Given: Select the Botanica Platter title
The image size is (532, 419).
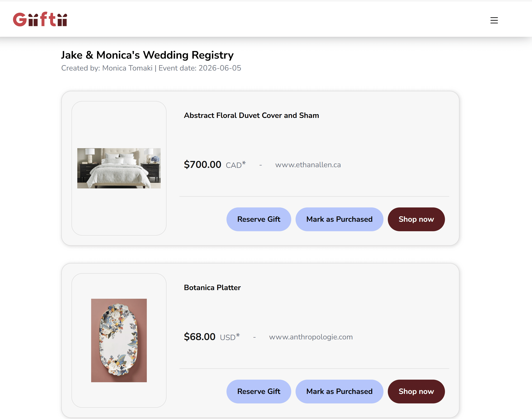Looking at the screenshot, I should [x=212, y=287].
